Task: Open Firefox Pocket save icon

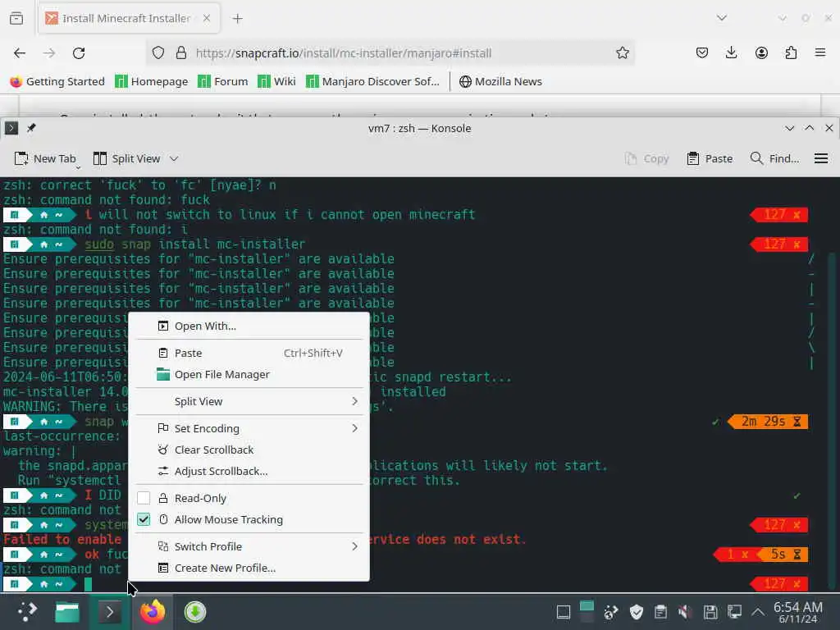Action: (x=702, y=53)
